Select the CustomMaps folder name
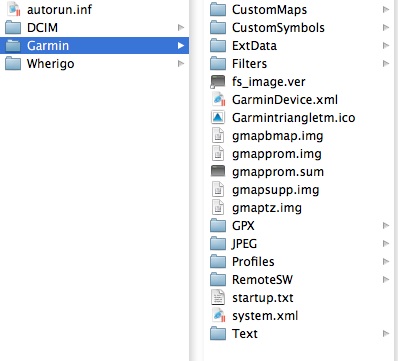Screen dimensions: 398x361 pyautogui.click(x=269, y=10)
